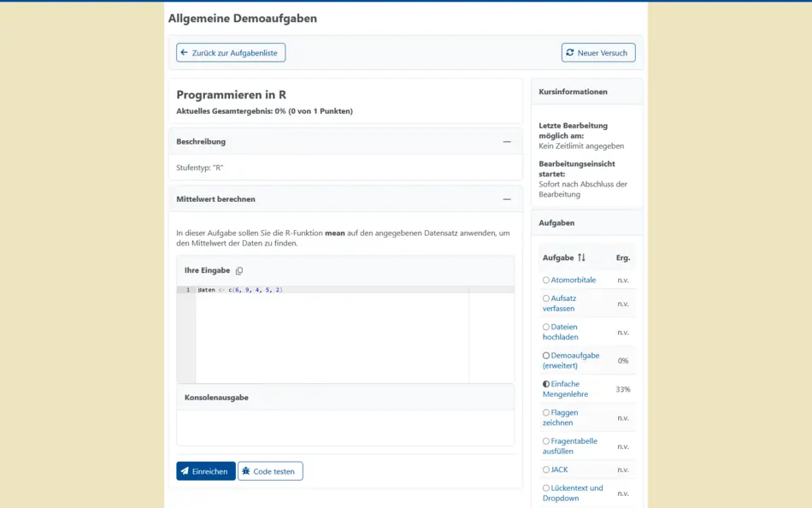Start a new attempt with Neuer Versuch
812x508 pixels.
click(x=598, y=53)
